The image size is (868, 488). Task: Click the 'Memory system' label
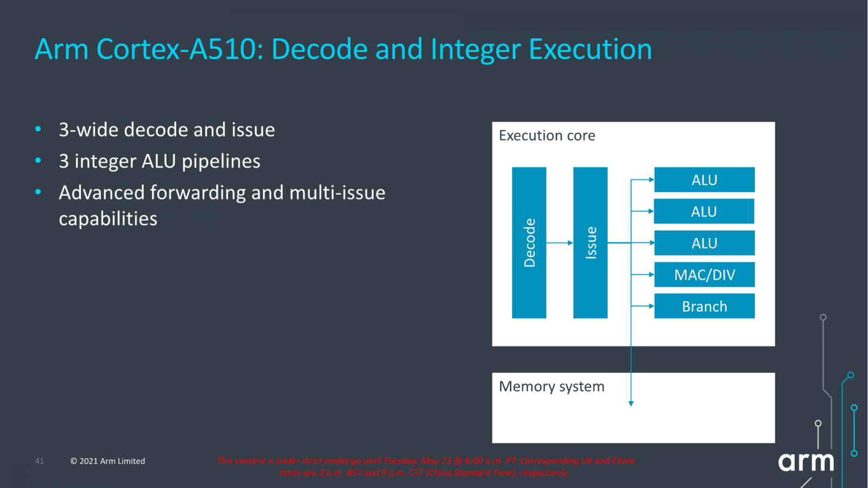(551, 387)
